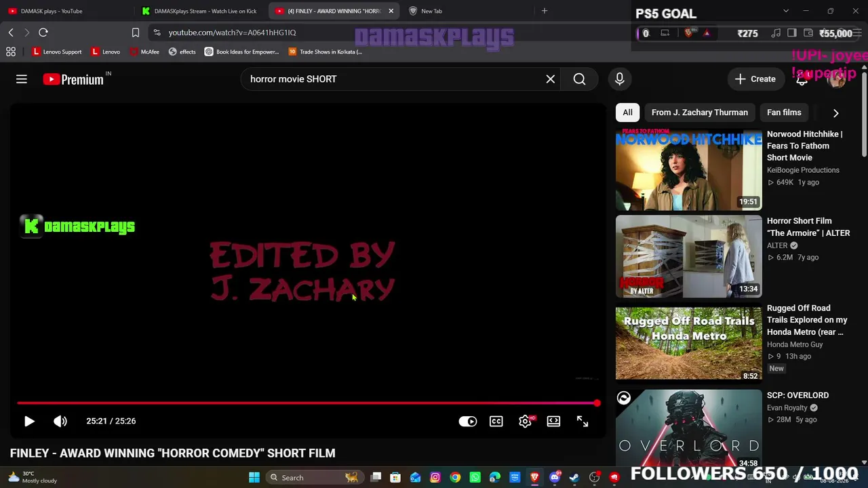This screenshot has height=488, width=868.
Task: Open the YouTube guide hamburger menu
Action: 22,79
